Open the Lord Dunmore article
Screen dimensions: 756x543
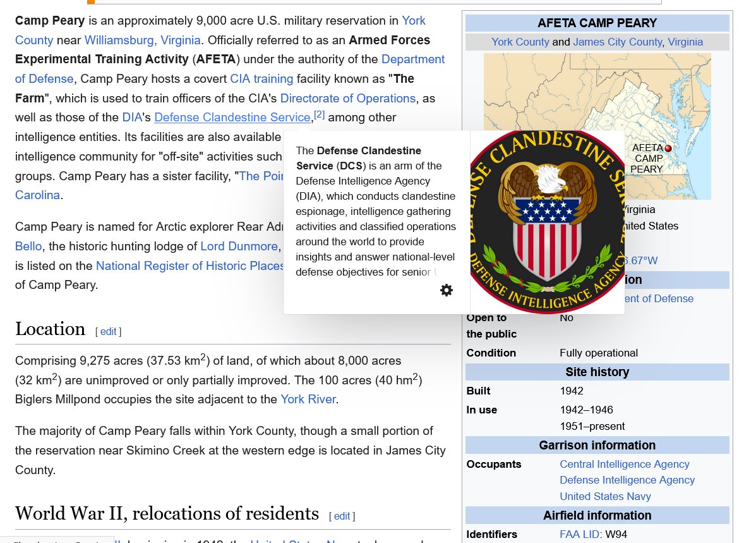pos(238,246)
